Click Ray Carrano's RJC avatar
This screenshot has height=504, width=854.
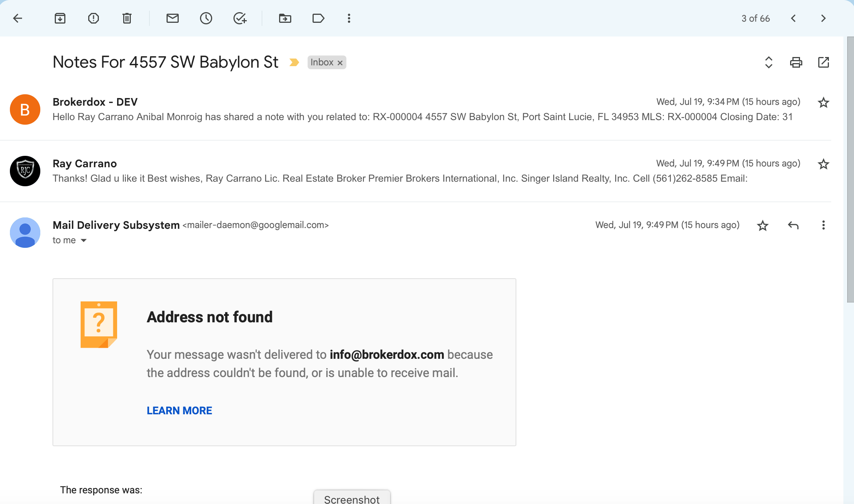25,171
